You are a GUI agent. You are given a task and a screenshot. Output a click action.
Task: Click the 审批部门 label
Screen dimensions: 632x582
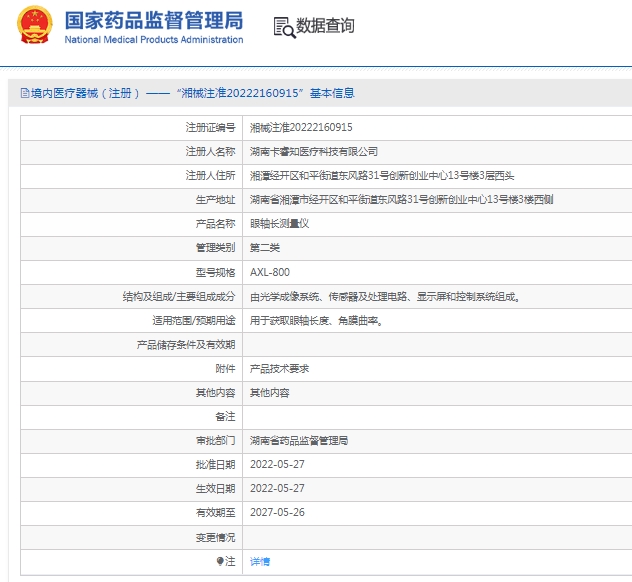point(215,441)
